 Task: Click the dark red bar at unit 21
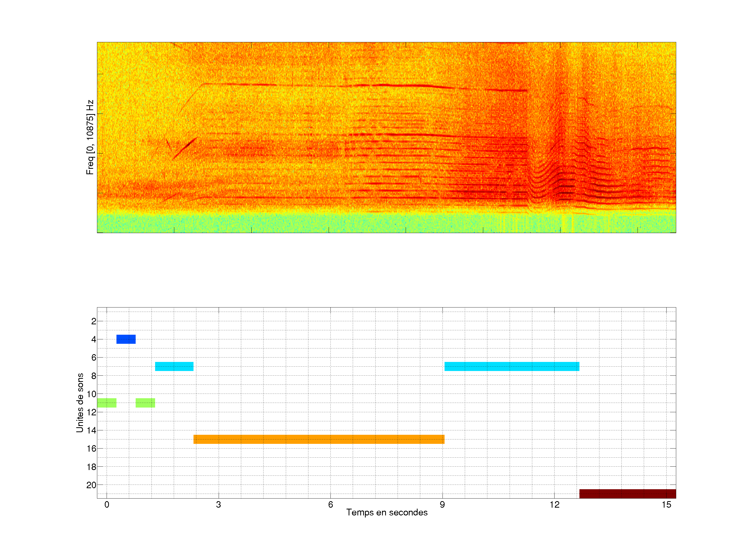pyautogui.click(x=627, y=494)
